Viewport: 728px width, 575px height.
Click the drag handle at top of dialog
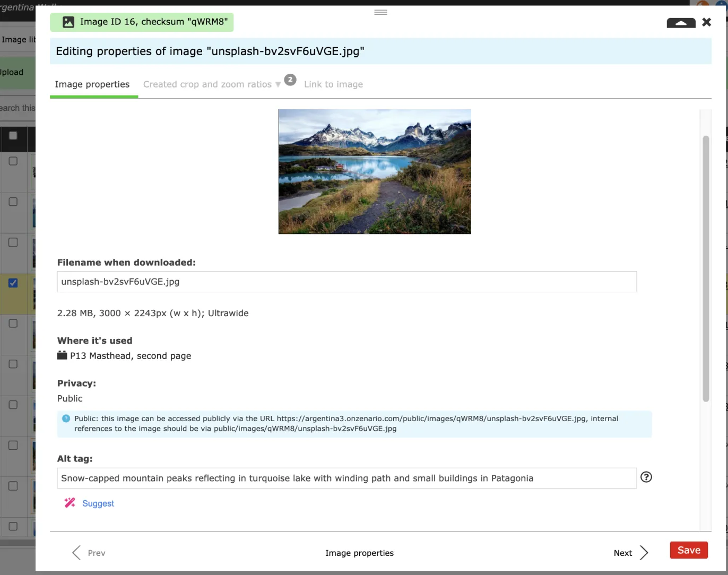click(x=380, y=12)
